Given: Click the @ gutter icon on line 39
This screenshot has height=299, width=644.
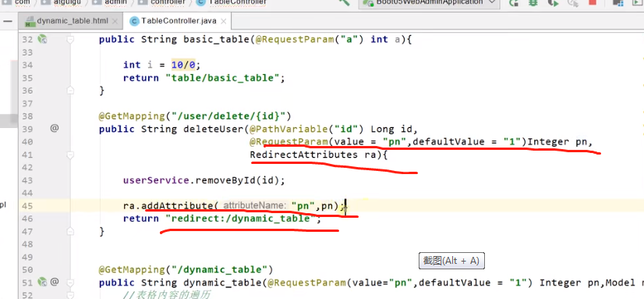Looking at the screenshot, I should (x=55, y=128).
